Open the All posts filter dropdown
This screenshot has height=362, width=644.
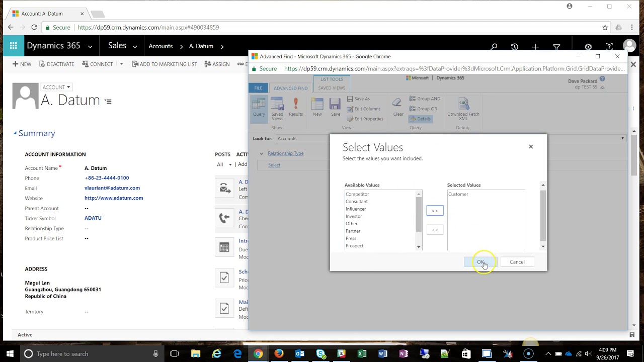point(224,164)
